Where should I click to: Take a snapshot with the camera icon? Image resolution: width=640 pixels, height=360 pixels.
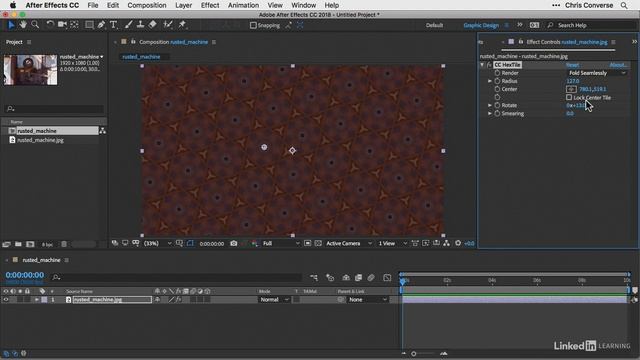click(x=233, y=243)
